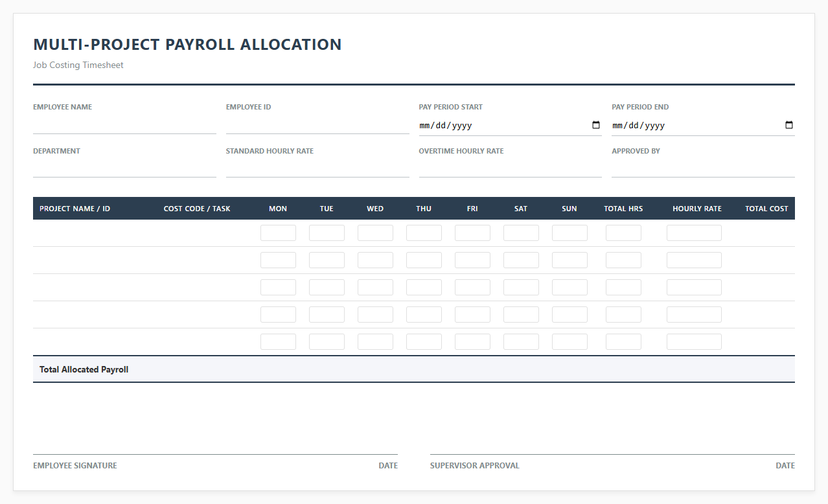Open the Pay Period Start calendar picker icon
This screenshot has width=828, height=504.
click(596, 125)
